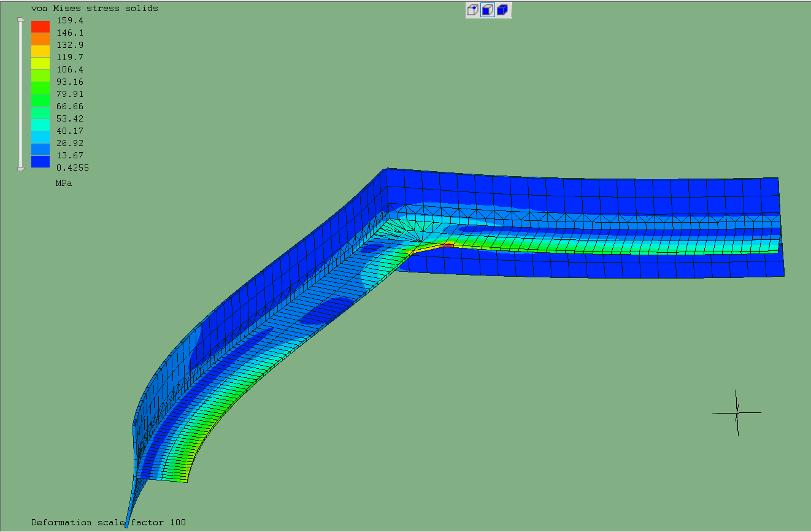The image size is (811, 532).
Task: Select the solid body selection cube icon
Action: point(503,10)
